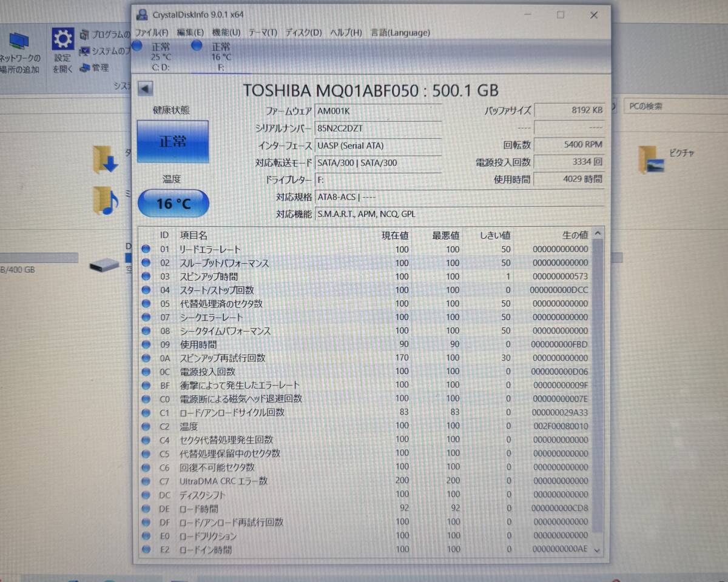Image resolution: width=728 pixels, height=582 pixels.
Task: Open the 編集(E) menu
Action: click(x=190, y=33)
